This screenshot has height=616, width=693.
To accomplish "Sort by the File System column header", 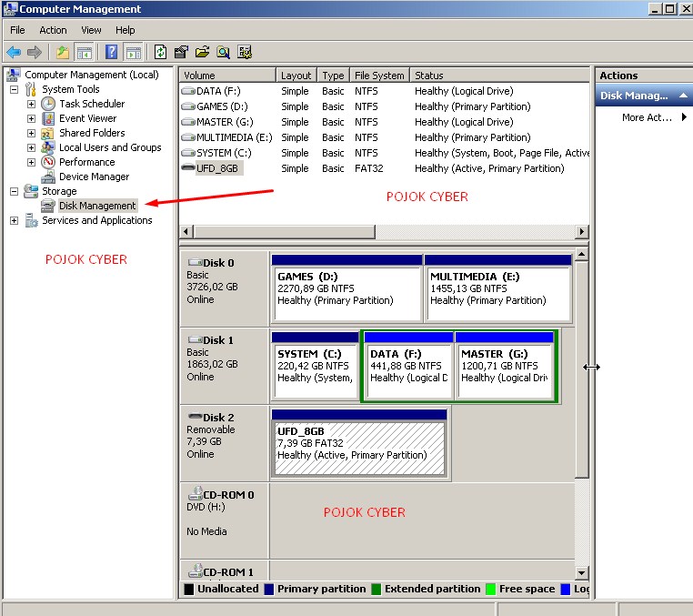I will tap(379, 76).
